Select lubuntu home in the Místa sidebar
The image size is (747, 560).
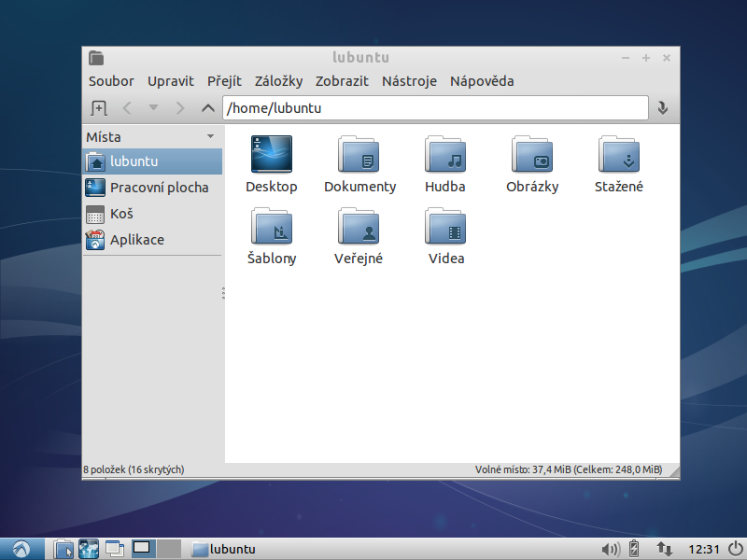pyautogui.click(x=128, y=161)
